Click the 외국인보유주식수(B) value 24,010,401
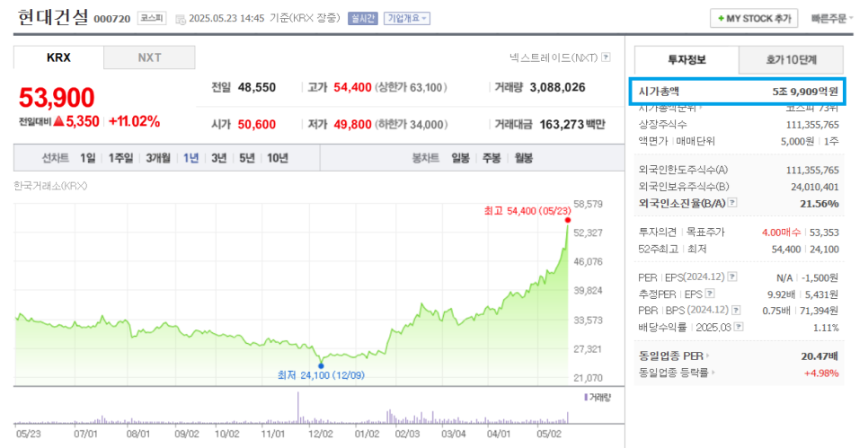 815,187
